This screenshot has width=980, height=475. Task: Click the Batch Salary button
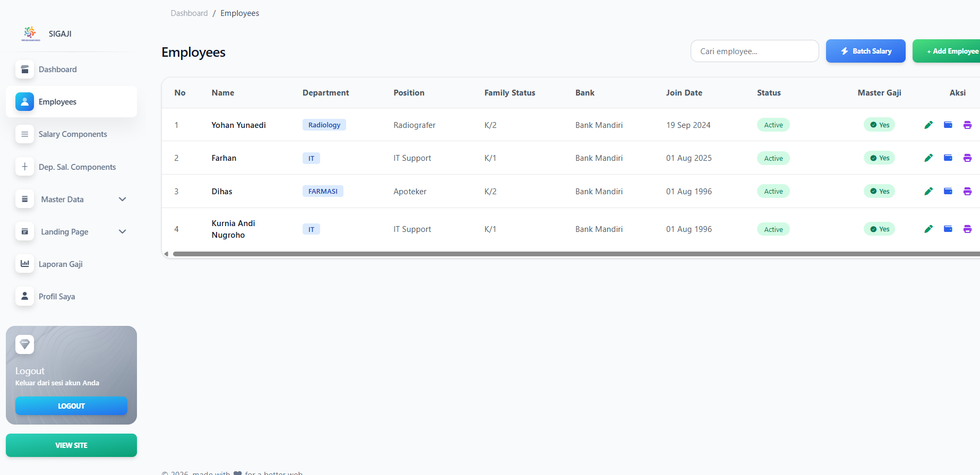[x=866, y=51]
